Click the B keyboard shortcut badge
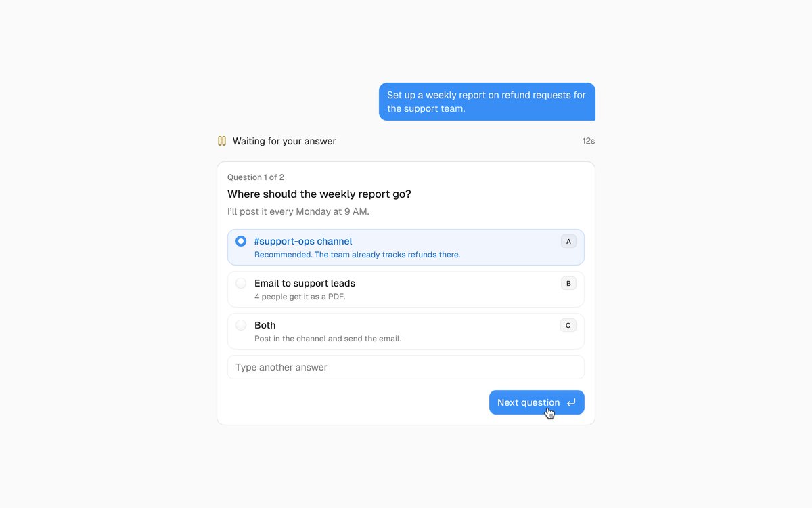 point(568,283)
